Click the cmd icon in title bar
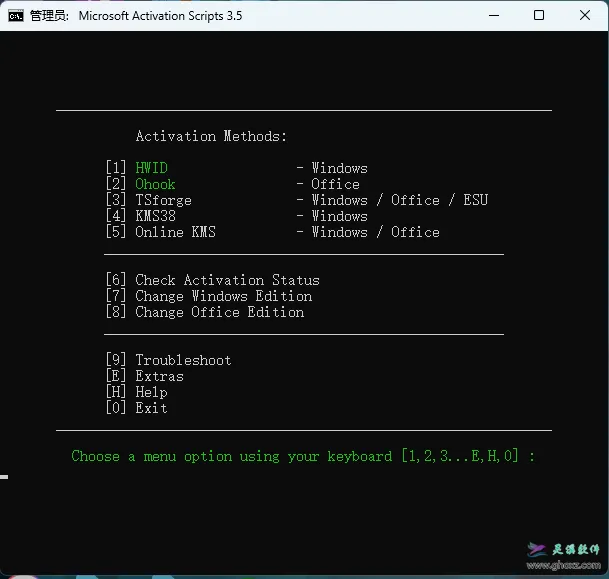609x579 pixels. pyautogui.click(x=16, y=16)
